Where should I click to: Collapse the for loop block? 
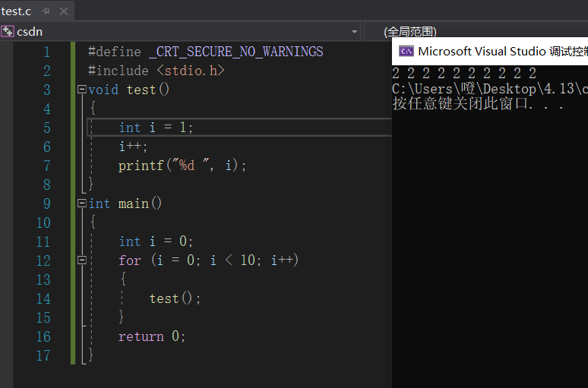[82, 260]
